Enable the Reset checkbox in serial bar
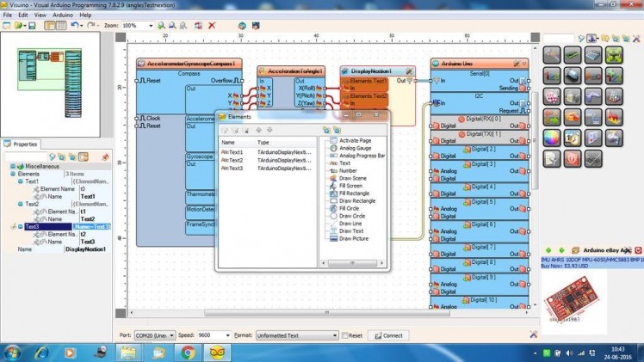The width and height of the screenshot is (644, 362). 346,335
